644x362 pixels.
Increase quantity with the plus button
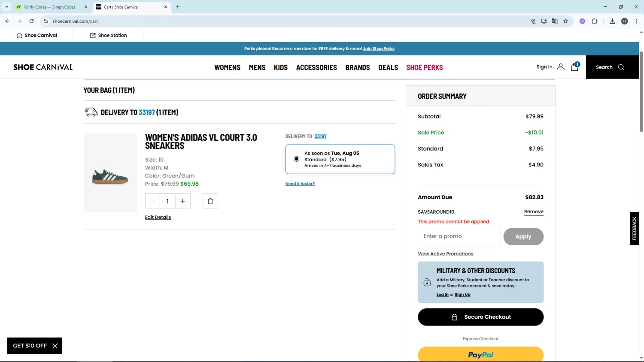(x=183, y=201)
